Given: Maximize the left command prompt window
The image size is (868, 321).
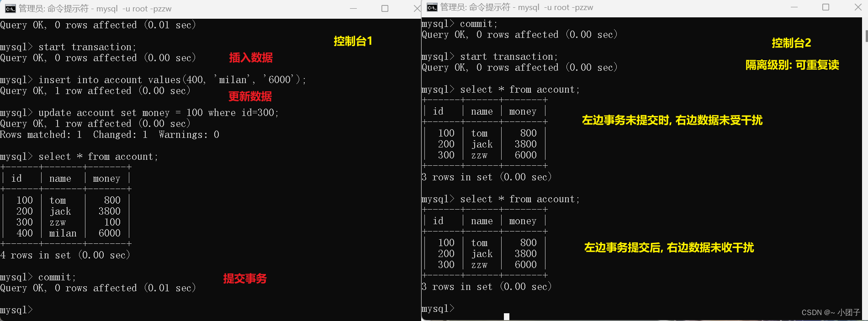Looking at the screenshot, I should tap(385, 8).
